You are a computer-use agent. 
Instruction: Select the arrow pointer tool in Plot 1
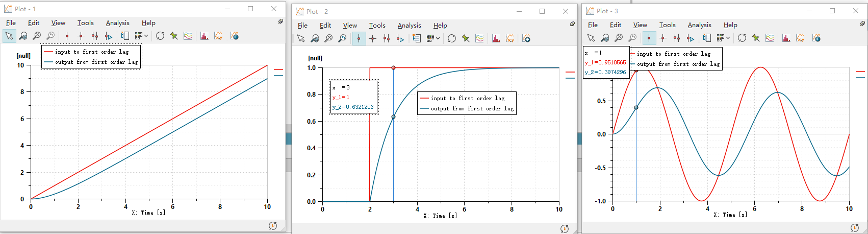tap(9, 36)
